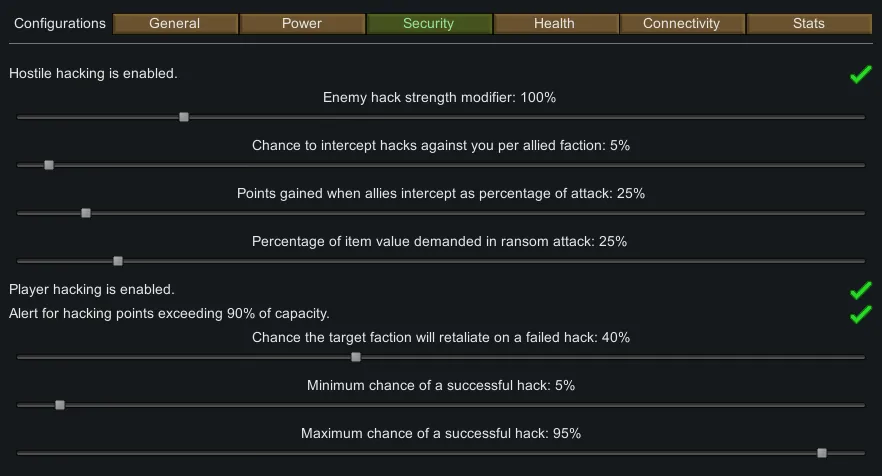Select the Security tab
Image resolution: width=882 pixels, height=476 pixels.
[428, 24]
